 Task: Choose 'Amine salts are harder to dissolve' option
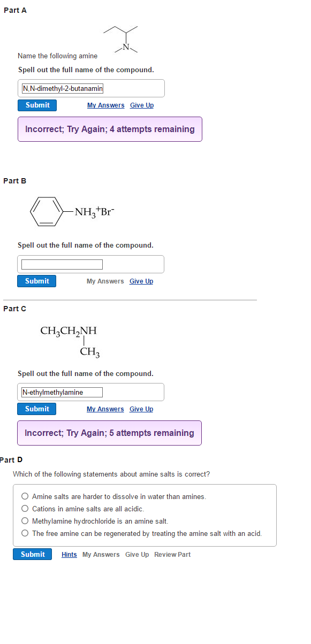[25, 496]
